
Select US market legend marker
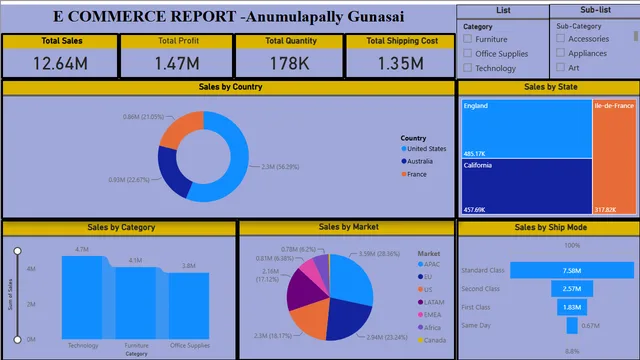pos(420,289)
